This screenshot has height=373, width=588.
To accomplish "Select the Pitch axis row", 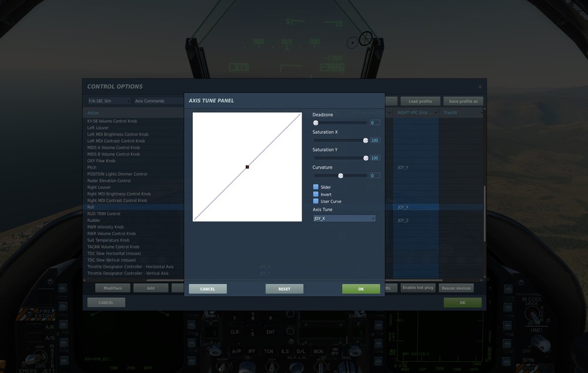I will [x=133, y=167].
